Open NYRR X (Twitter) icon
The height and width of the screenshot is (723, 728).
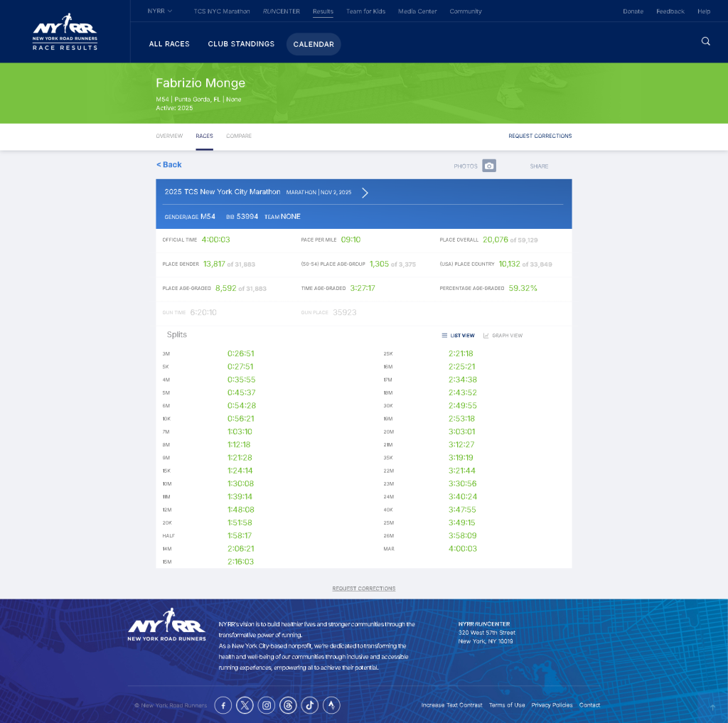pyautogui.click(x=245, y=705)
